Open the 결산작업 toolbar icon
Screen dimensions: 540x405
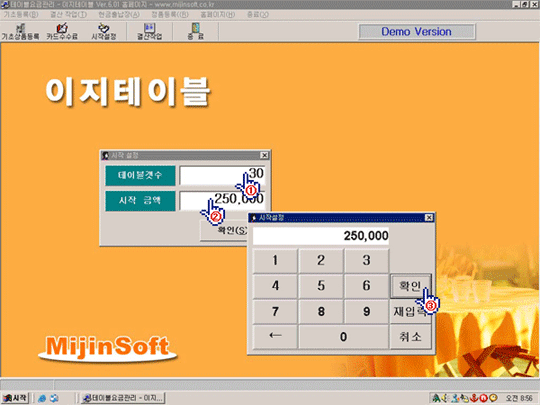tap(149, 31)
